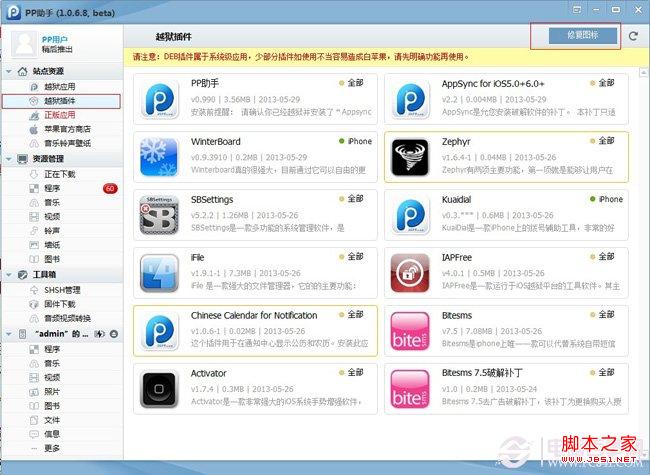Viewport: 650px width, 475px height.
Task: Click the PP user avatar picture
Action: [x=24, y=44]
